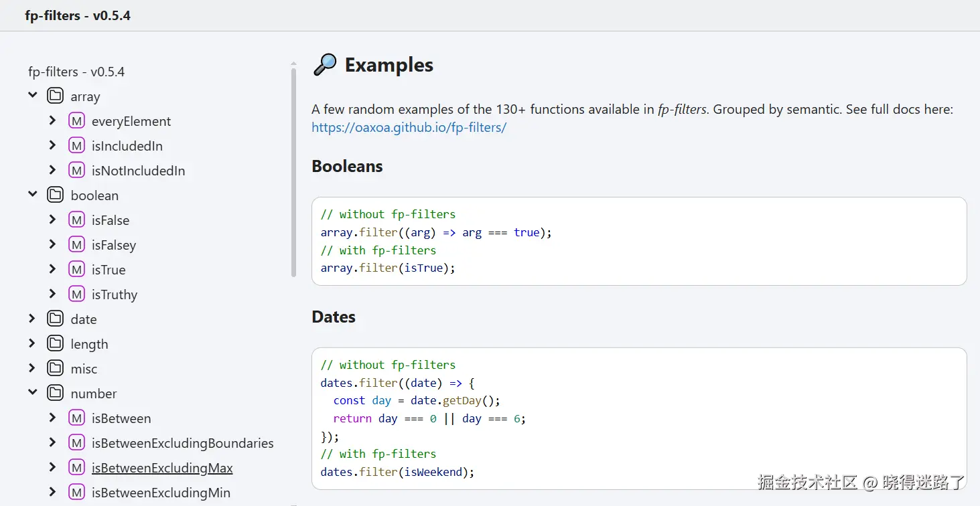Screen dimensions: 980x506
Task: Expand the isFalse item chevron
Action: (x=53, y=220)
